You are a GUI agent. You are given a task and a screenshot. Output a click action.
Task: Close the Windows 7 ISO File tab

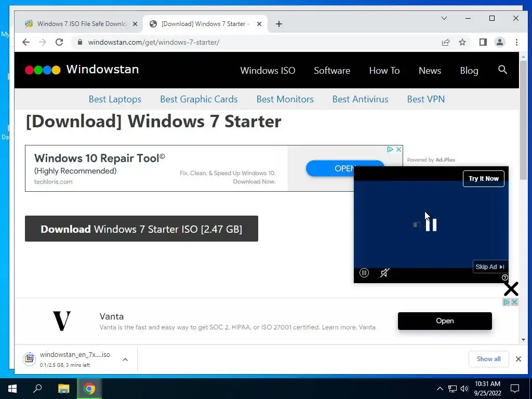click(x=135, y=24)
